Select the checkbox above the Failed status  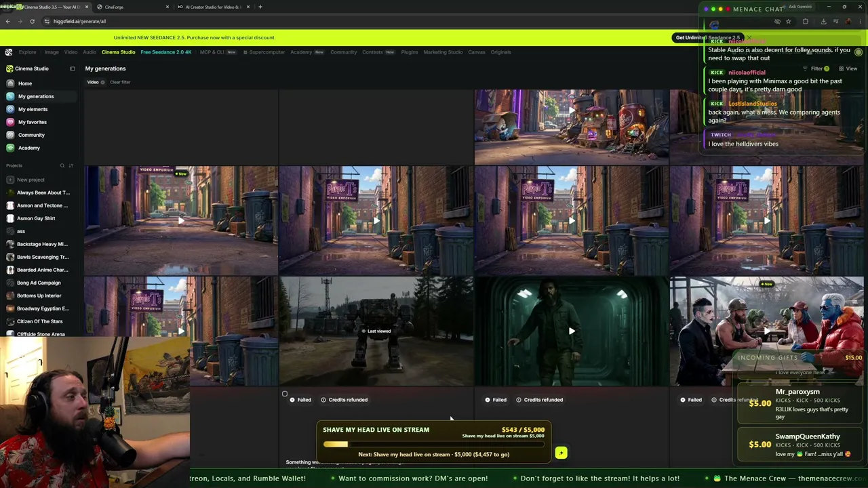(x=285, y=394)
